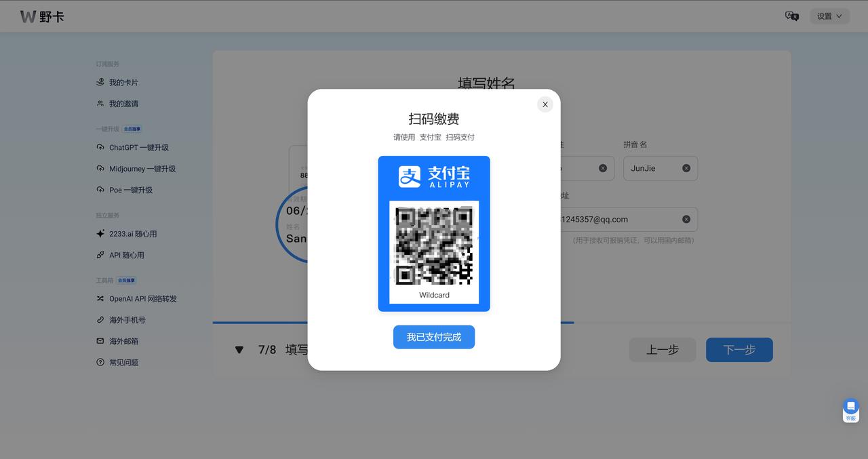Open the 客服 customer service chat
Screen dimensions: 868x459
point(851,410)
